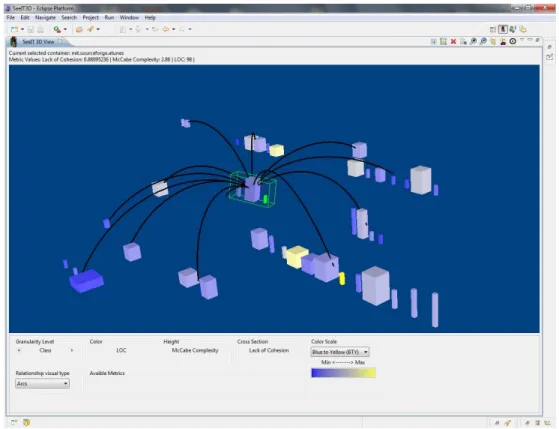Select the SeeIT 3D View tab

pyautogui.click(x=38, y=42)
